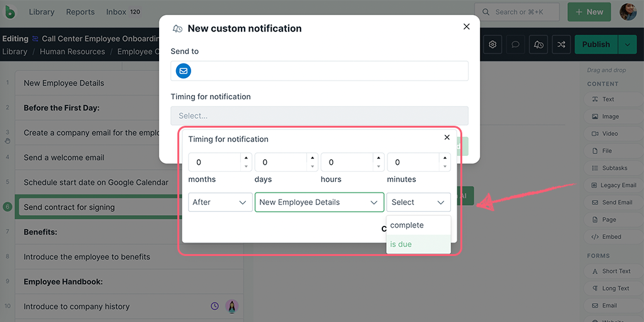Go to the Reports tab
The height and width of the screenshot is (322, 644).
pyautogui.click(x=80, y=12)
